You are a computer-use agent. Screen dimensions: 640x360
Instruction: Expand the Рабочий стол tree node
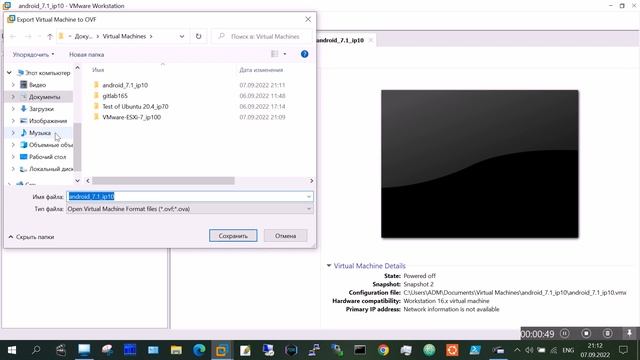click(x=13, y=157)
